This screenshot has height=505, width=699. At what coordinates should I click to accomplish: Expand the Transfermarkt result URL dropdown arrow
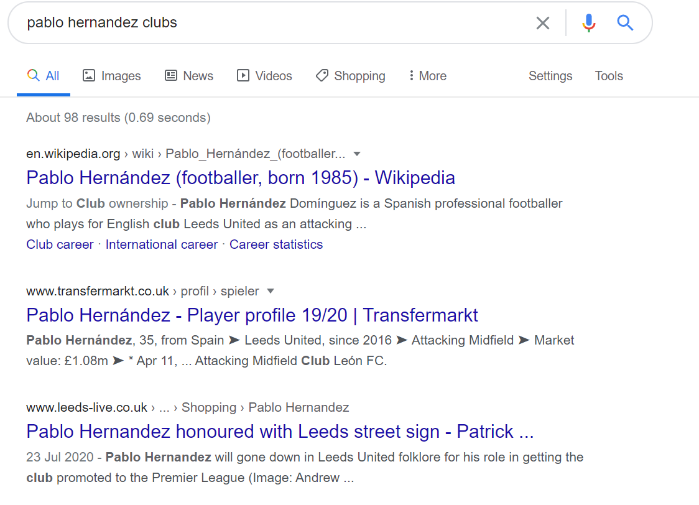pos(270,292)
